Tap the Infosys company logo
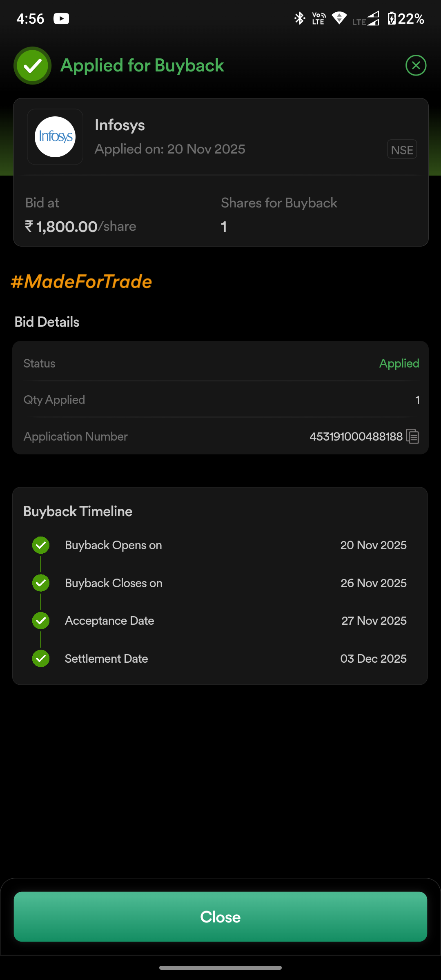This screenshot has width=441, height=980. [55, 137]
